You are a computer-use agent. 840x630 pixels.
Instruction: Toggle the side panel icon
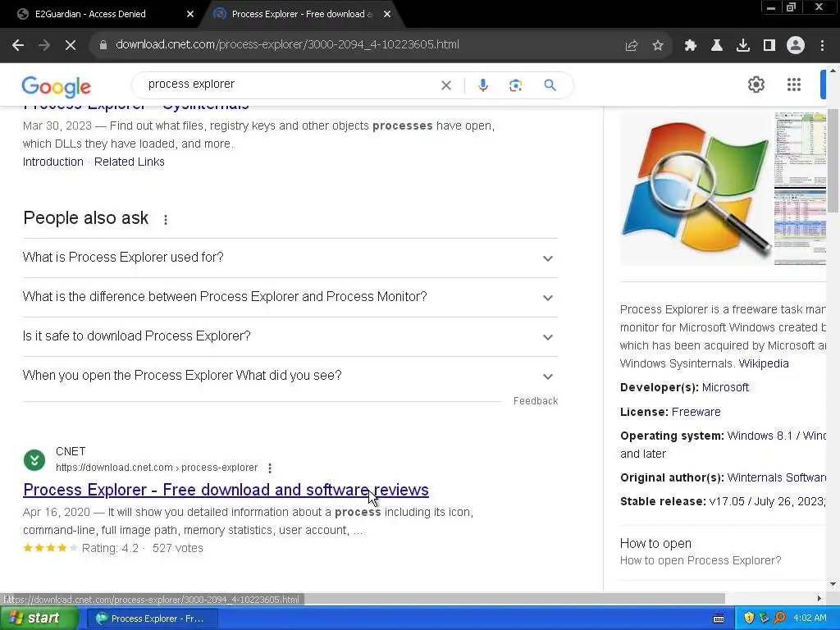(x=769, y=46)
